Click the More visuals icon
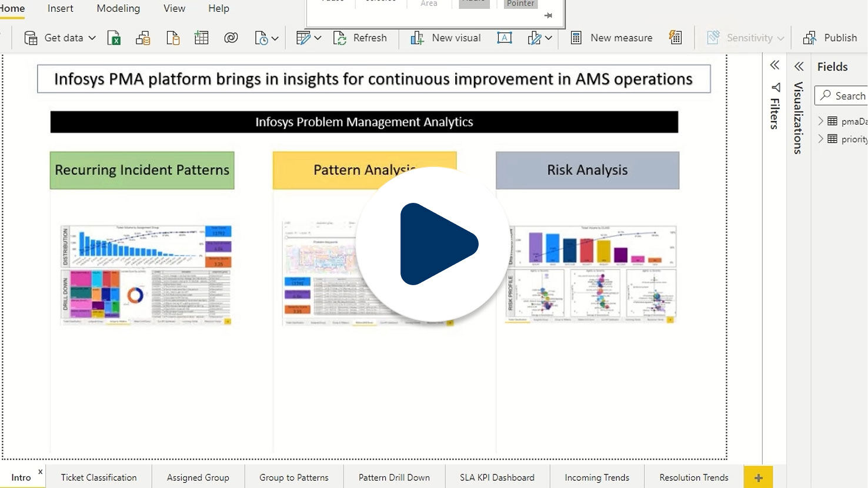This screenshot has width=868, height=488. click(534, 38)
